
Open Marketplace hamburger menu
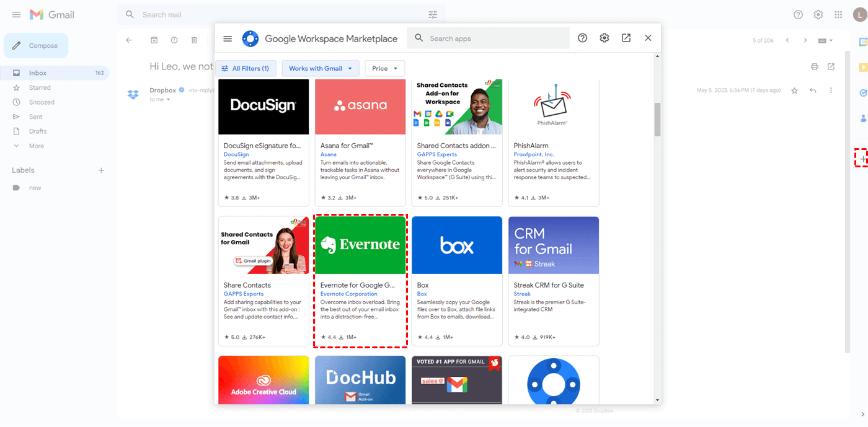tap(228, 38)
